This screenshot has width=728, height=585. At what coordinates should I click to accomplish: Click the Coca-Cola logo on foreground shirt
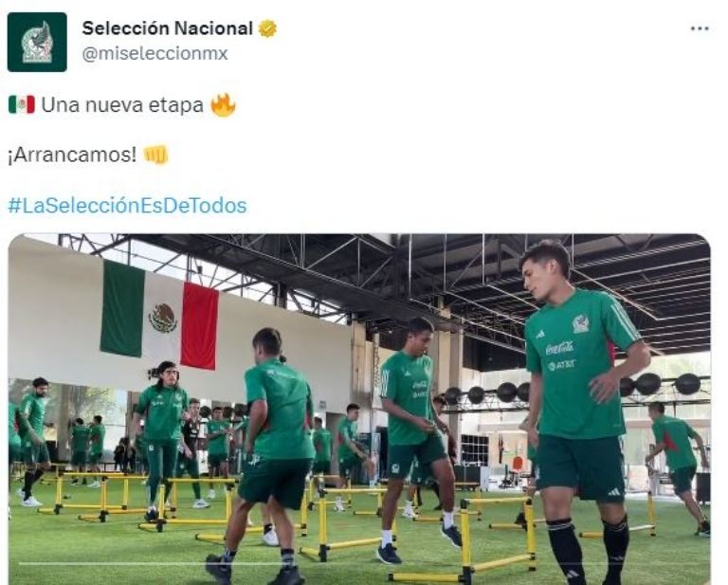click(559, 348)
